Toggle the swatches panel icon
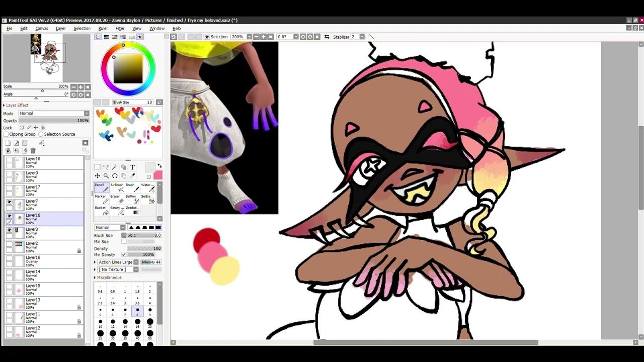644x362 pixels. tap(140, 37)
